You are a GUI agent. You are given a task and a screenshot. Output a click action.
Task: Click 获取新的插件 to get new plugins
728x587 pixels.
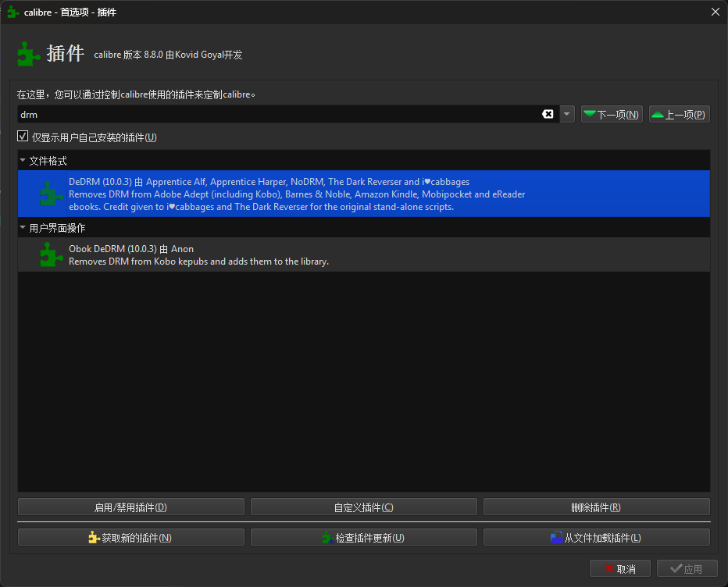[130, 538]
